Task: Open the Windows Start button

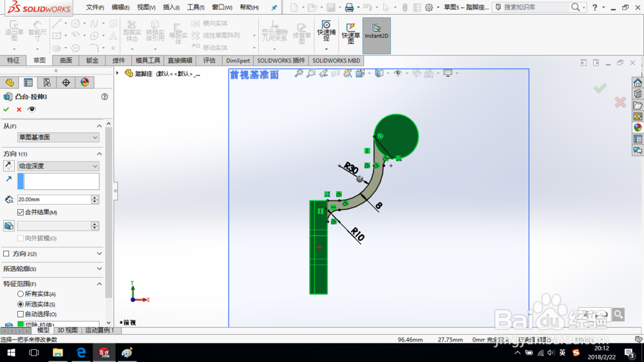Action: click(x=11, y=352)
